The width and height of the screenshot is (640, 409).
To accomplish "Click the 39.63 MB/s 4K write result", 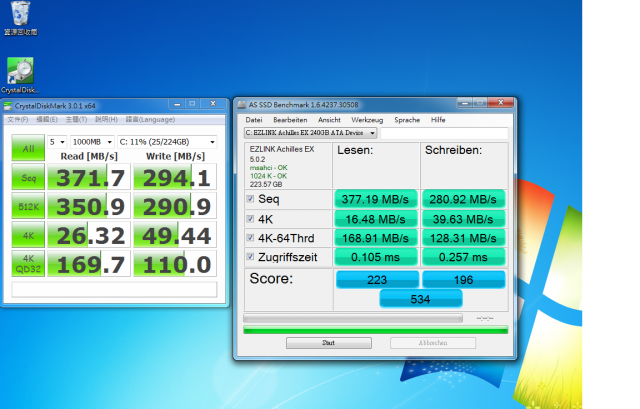I will (463, 219).
